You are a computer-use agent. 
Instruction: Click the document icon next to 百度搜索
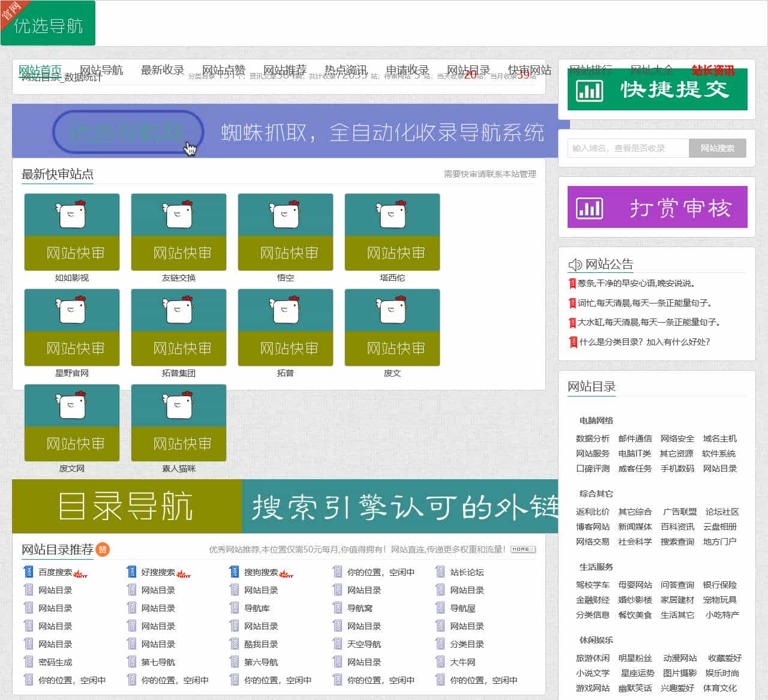tap(28, 572)
